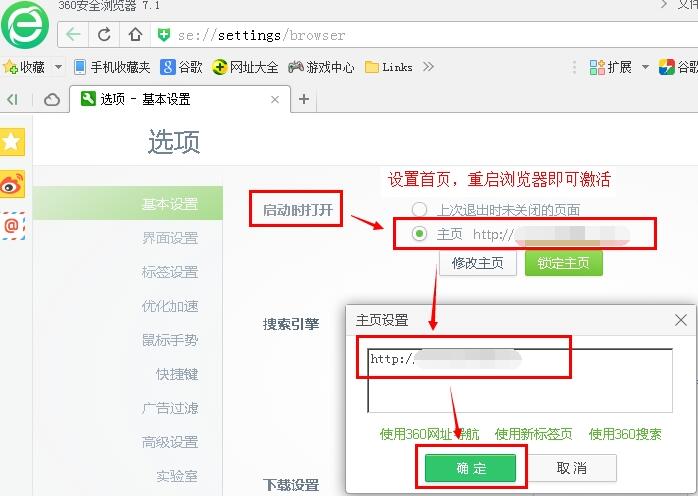The image size is (698, 496).
Task: Click the back navigation arrow
Action: tap(73, 35)
